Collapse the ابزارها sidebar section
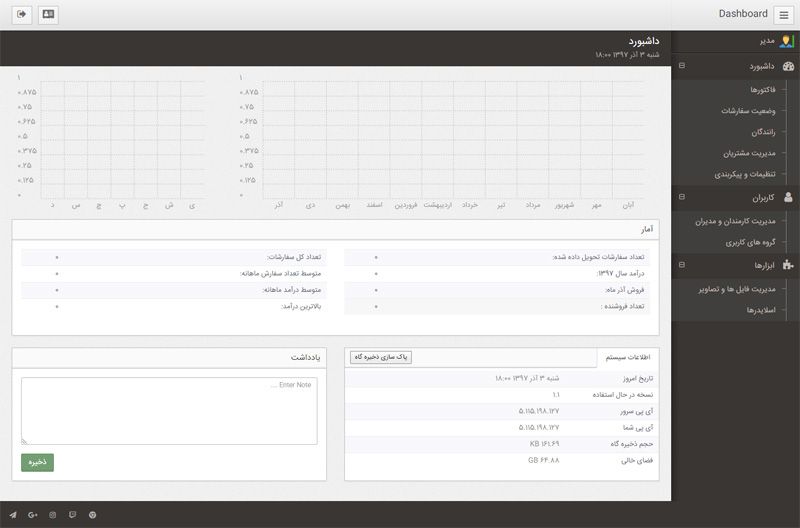 (x=682, y=265)
